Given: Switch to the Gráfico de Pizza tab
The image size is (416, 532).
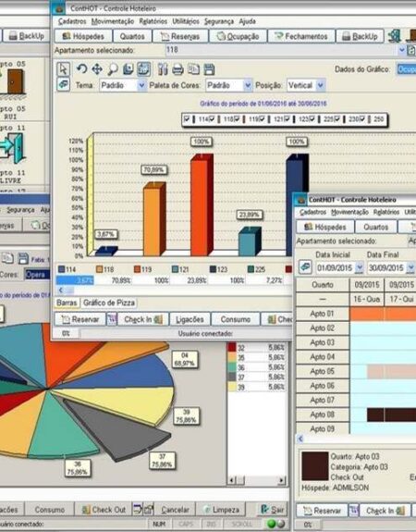Looking at the screenshot, I should (x=109, y=303).
